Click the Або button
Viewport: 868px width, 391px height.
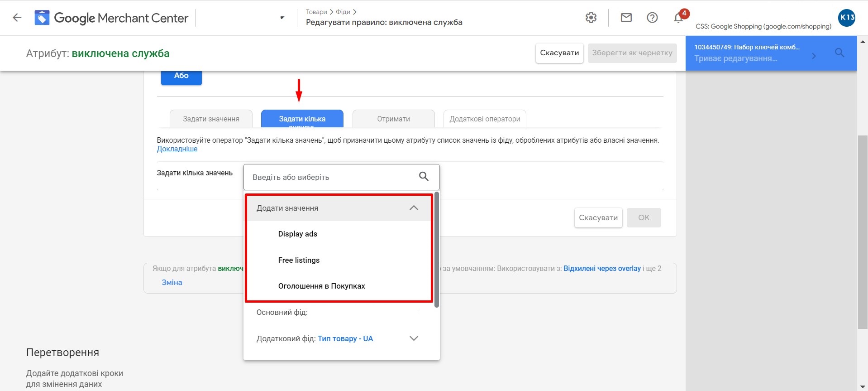(x=181, y=76)
